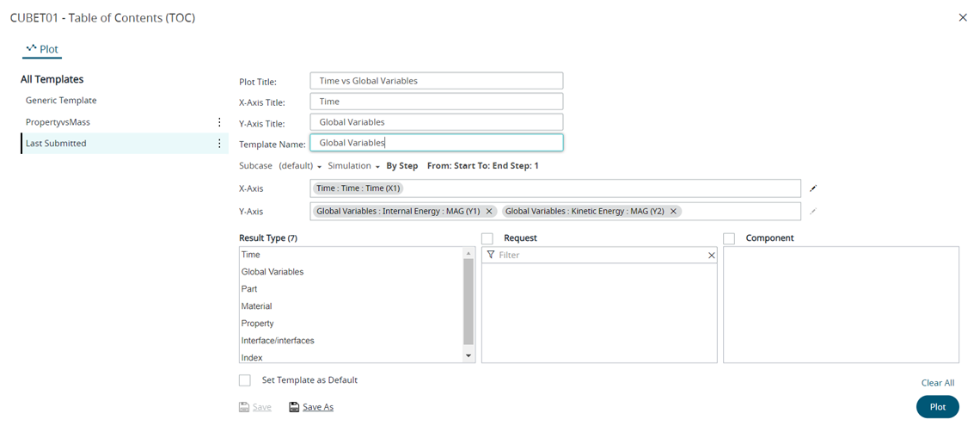
Task: Remove Internal Energy chip from Y-Axis
Action: 489,211
